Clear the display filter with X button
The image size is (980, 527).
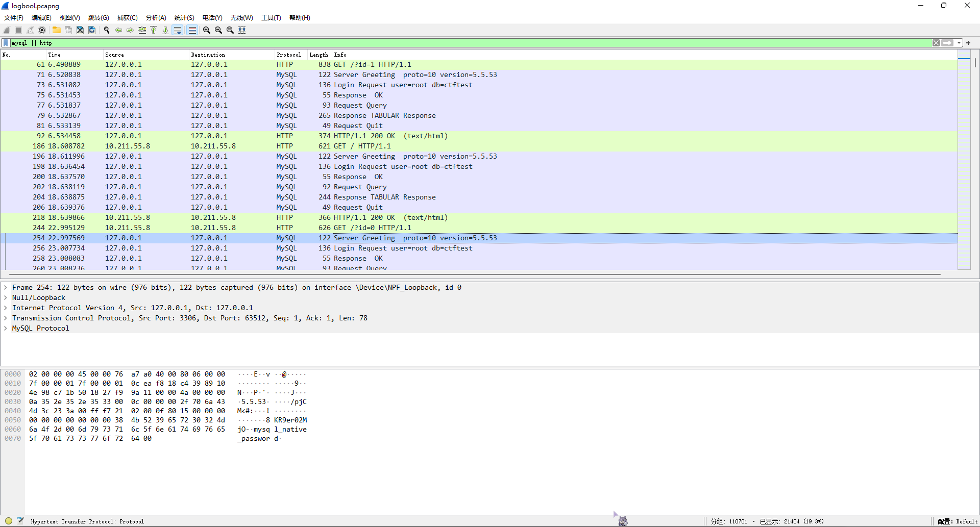pyautogui.click(x=936, y=43)
